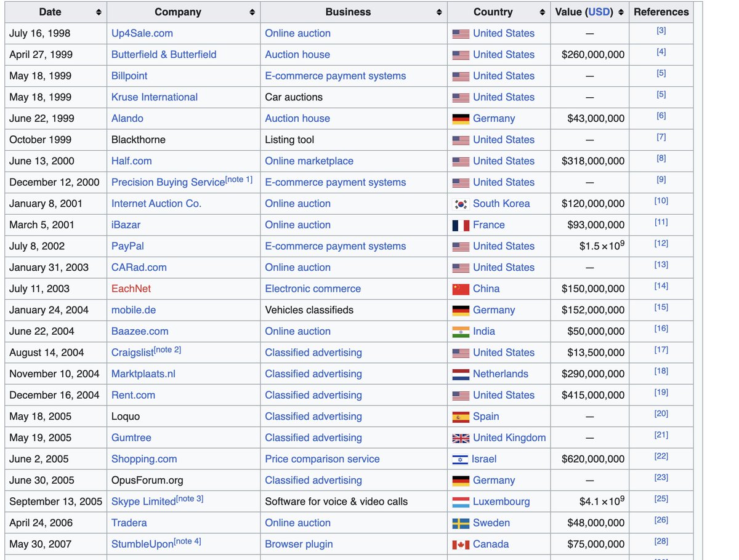The height and width of the screenshot is (560, 739).
Task: Click the Luxembourg flag icon
Action: [461, 502]
